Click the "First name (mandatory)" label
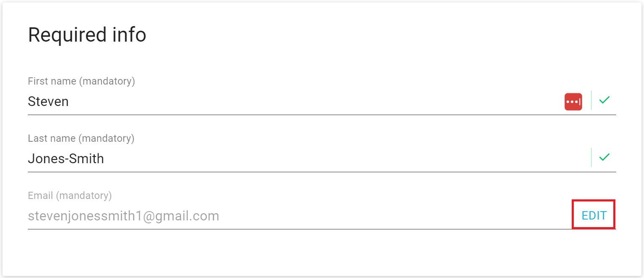The width and height of the screenshot is (644, 278). pyautogui.click(x=82, y=81)
